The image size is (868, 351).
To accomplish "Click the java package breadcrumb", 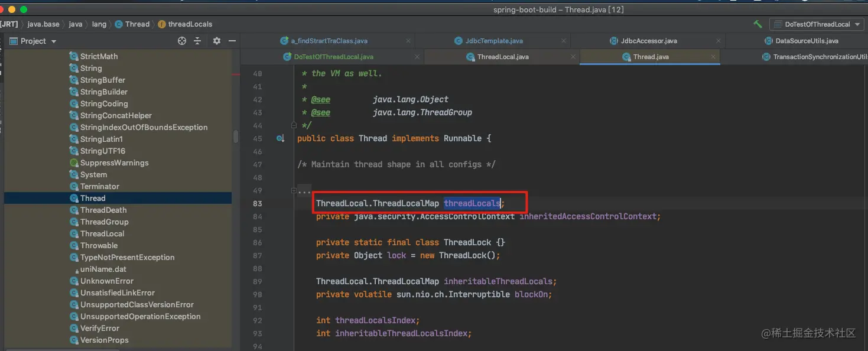I will pos(76,24).
